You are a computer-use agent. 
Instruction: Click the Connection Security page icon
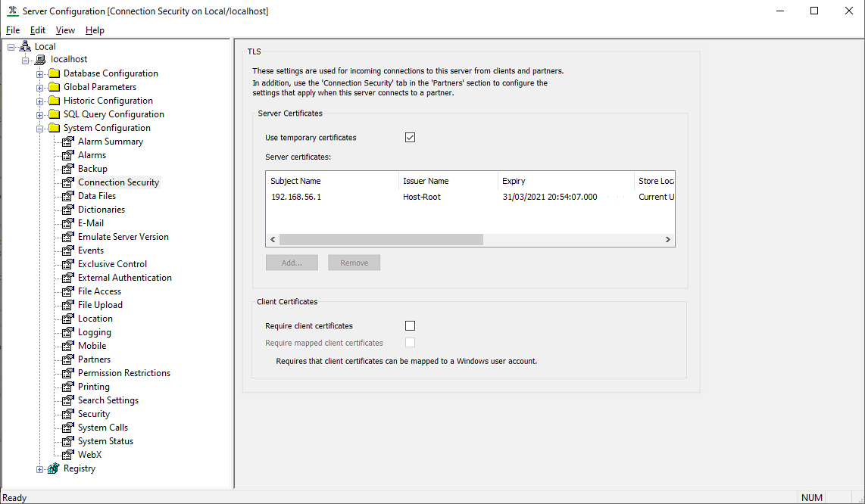66,182
